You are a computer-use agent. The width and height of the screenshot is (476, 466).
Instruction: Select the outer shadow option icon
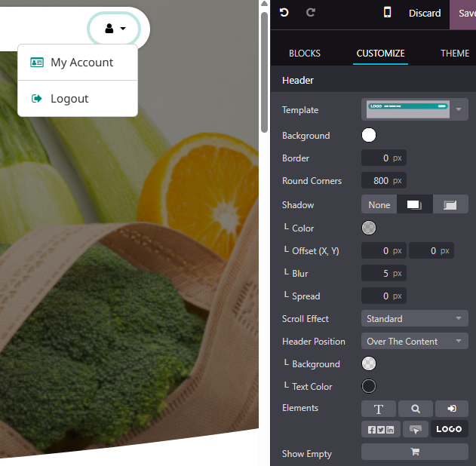(x=414, y=205)
